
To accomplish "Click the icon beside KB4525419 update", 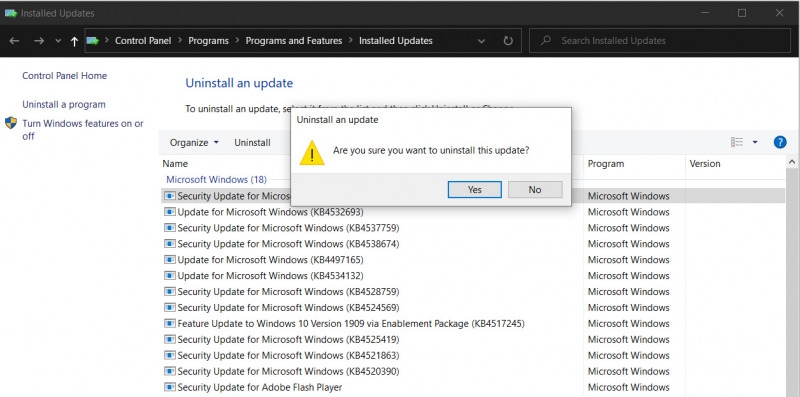I will [170, 339].
